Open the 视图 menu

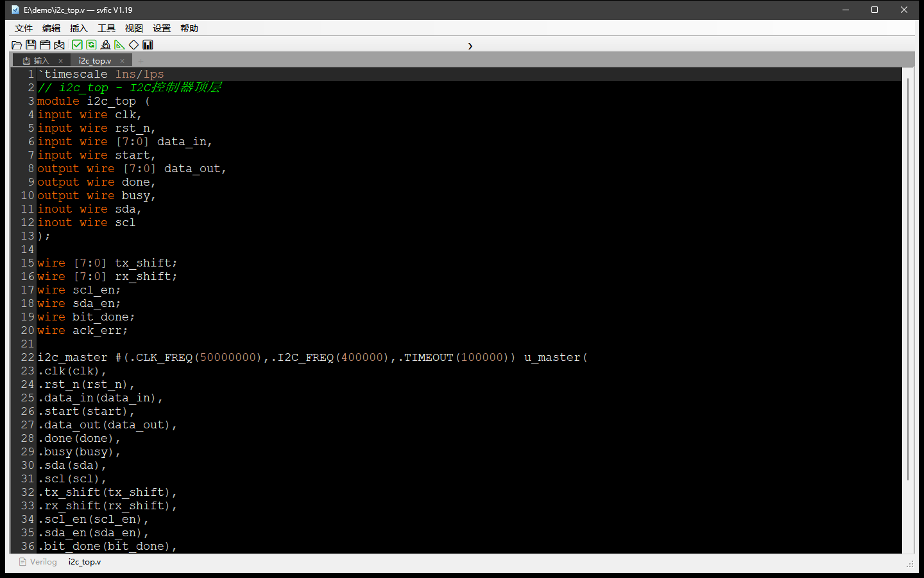(x=134, y=28)
